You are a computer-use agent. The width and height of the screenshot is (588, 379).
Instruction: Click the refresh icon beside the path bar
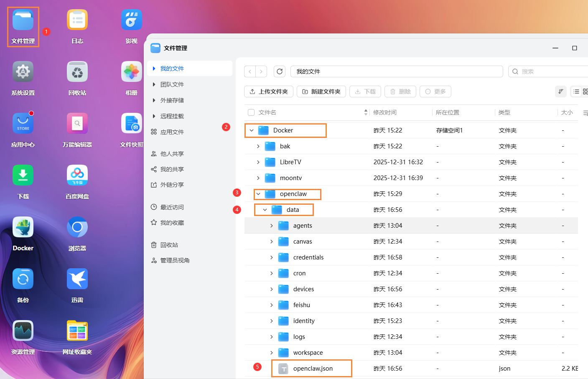tap(279, 71)
